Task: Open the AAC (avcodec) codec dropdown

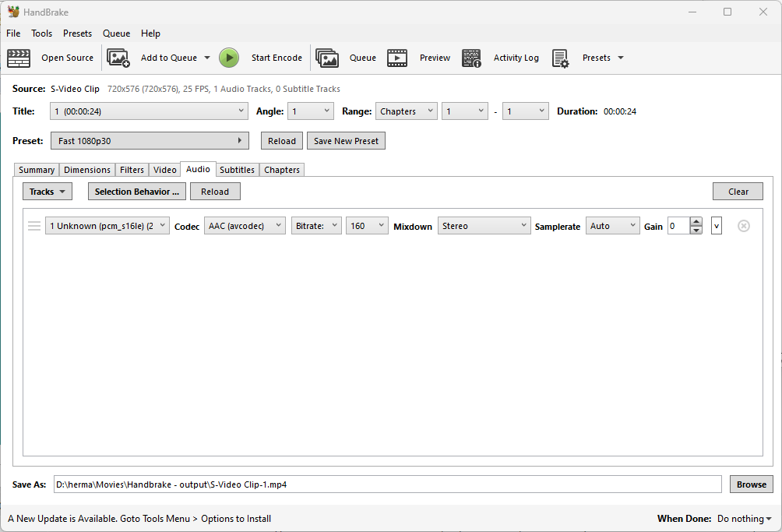Action: click(x=245, y=226)
